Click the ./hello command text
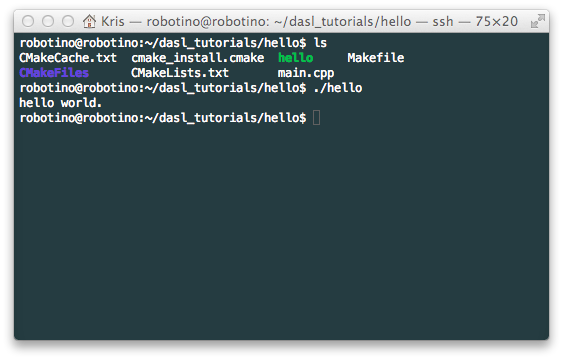Viewport: 563px width, 360px height. pos(338,88)
